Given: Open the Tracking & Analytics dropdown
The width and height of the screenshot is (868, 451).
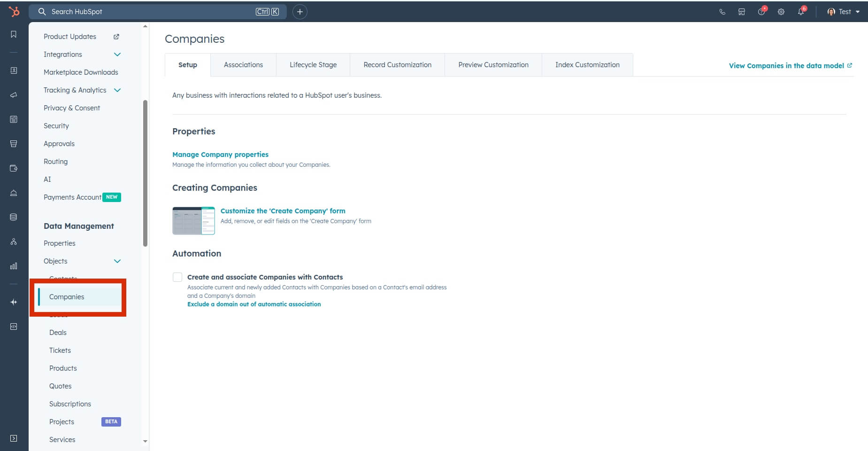Looking at the screenshot, I should tap(117, 90).
